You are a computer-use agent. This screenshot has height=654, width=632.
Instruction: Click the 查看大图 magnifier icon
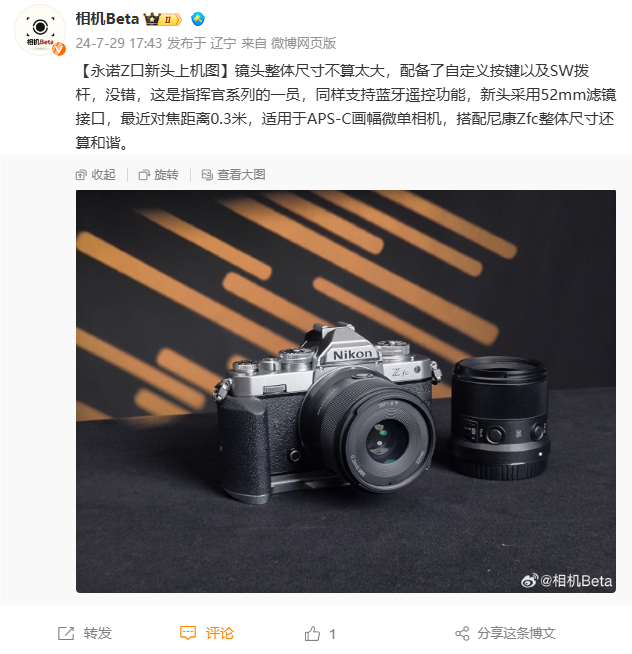click(207, 175)
